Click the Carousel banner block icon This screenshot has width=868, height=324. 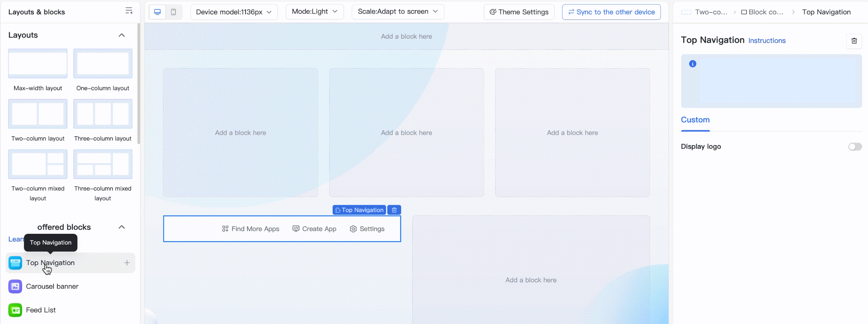[15, 286]
